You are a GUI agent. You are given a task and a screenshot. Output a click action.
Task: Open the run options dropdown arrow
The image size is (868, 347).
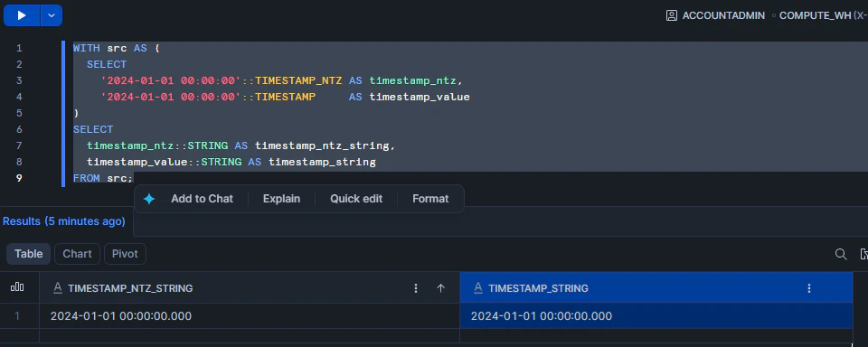(52, 15)
